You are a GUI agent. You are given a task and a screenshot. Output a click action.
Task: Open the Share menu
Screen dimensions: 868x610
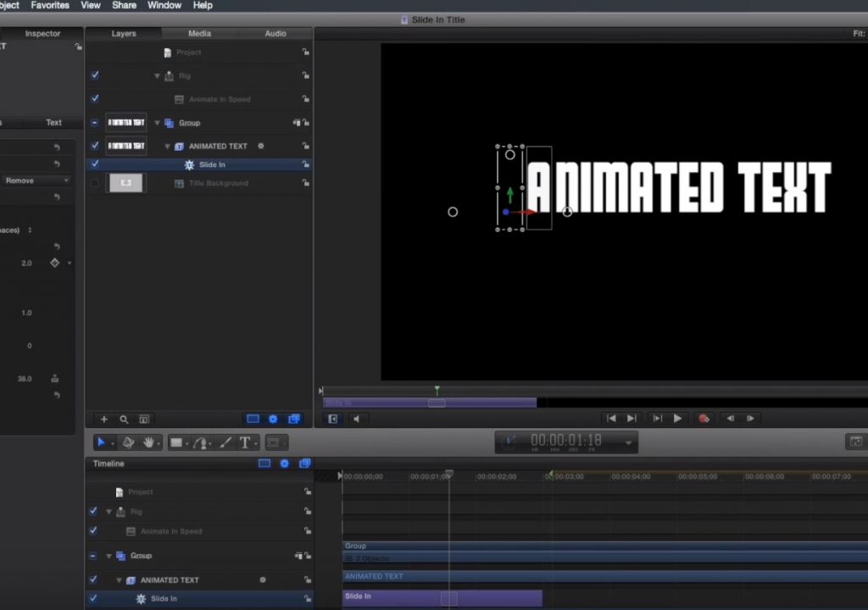(124, 5)
